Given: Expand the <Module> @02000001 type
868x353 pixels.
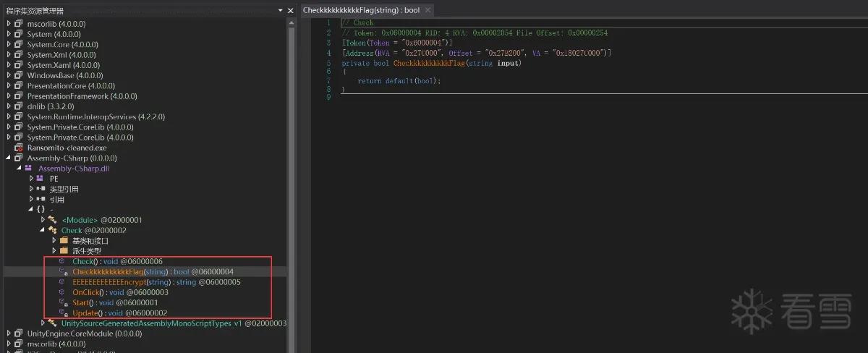Looking at the screenshot, I should [43, 220].
